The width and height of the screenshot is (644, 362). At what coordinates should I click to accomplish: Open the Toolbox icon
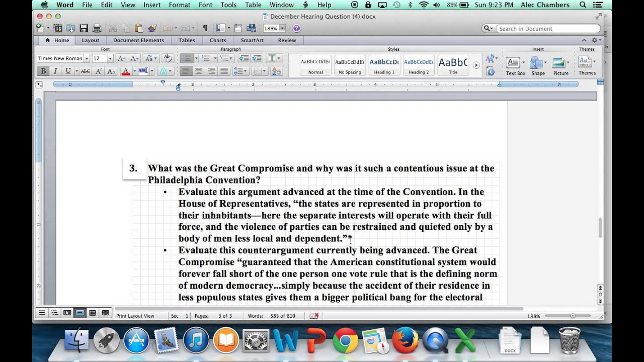(238, 28)
